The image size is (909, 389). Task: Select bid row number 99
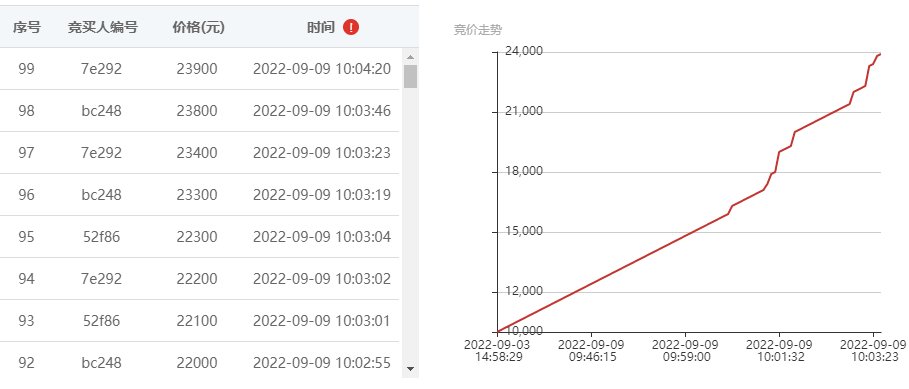(x=199, y=69)
